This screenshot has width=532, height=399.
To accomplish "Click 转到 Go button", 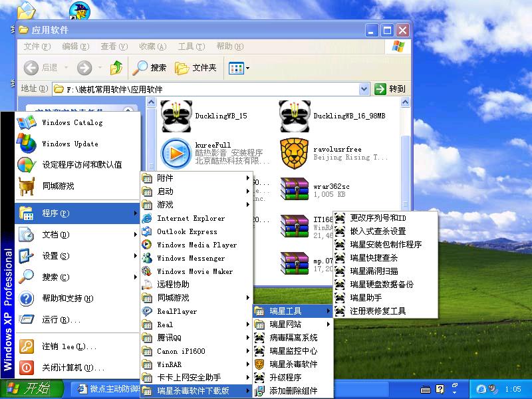I will pyautogui.click(x=390, y=89).
